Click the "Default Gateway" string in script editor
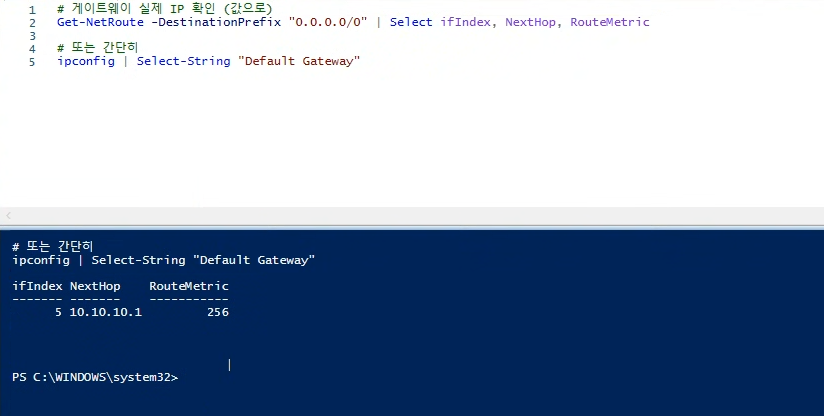The width and height of the screenshot is (824, 416). [x=298, y=61]
